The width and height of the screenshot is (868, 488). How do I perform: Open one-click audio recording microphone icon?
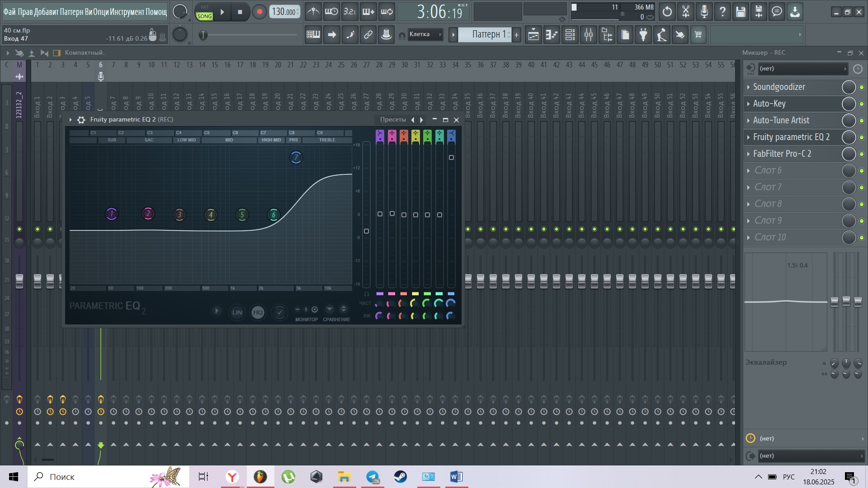[x=704, y=12]
